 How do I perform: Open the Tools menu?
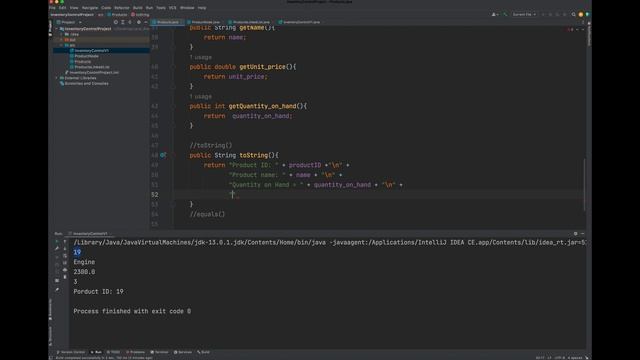[x=161, y=8]
